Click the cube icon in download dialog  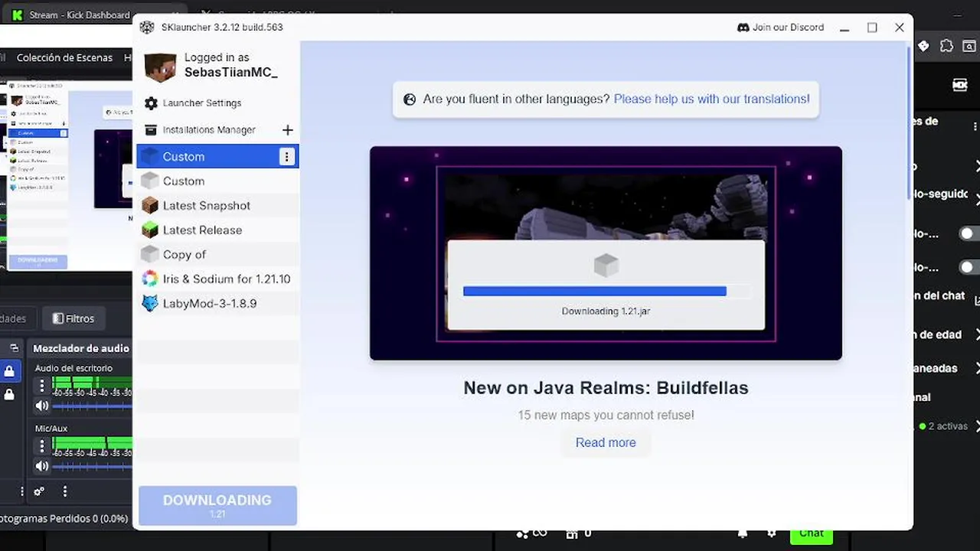pyautogui.click(x=606, y=265)
